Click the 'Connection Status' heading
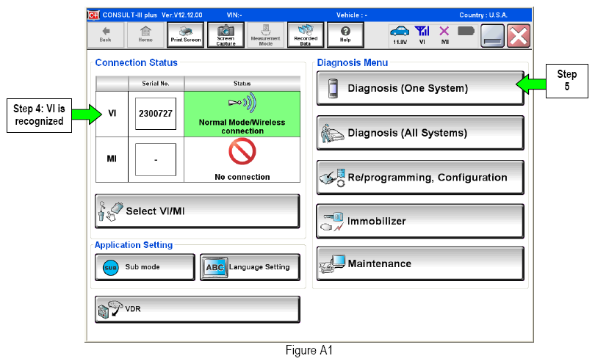Viewport: 595px width, 364px height. (136, 62)
